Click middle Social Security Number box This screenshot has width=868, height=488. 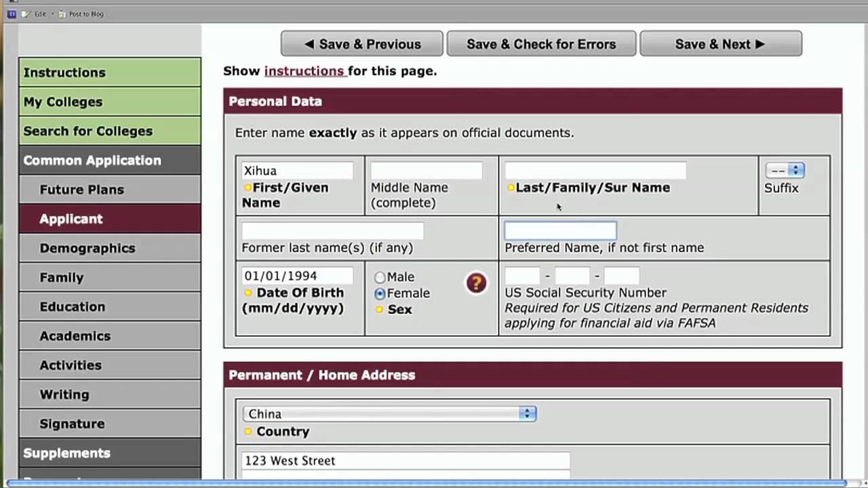point(572,276)
